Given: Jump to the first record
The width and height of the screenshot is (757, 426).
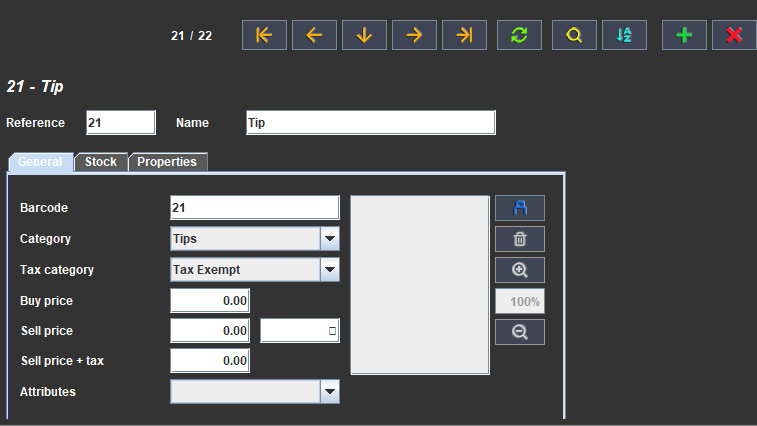Looking at the screenshot, I should [264, 35].
